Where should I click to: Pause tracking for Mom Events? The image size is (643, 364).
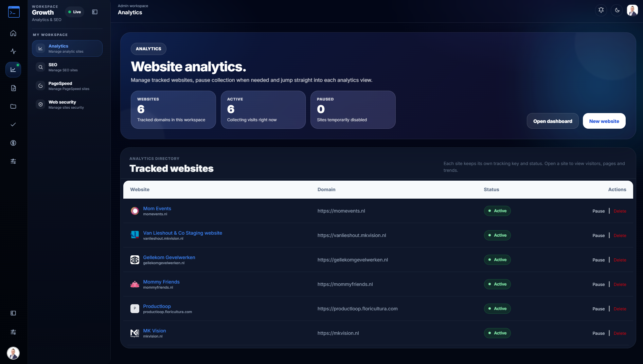pyautogui.click(x=599, y=211)
